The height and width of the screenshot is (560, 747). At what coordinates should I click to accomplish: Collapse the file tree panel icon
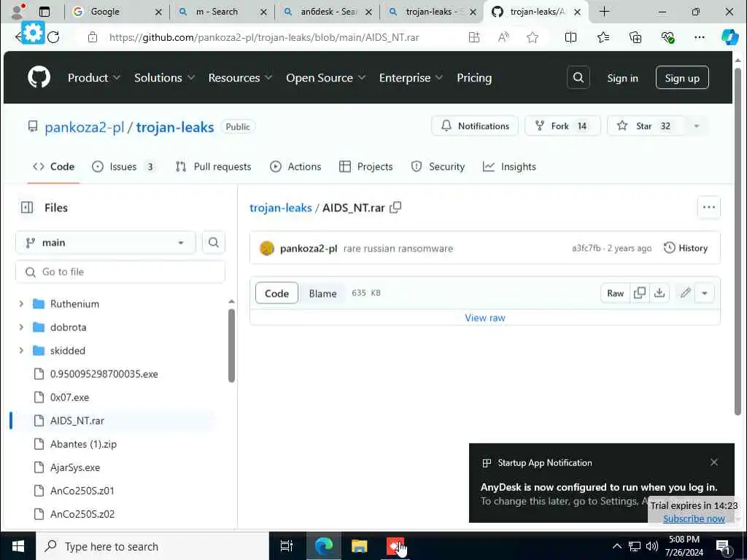pos(27,207)
